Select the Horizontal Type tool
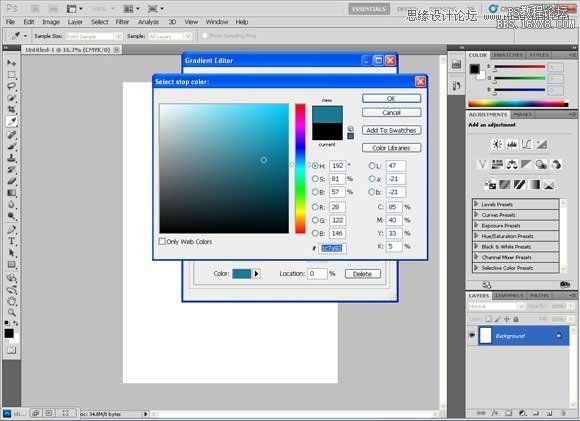The height and width of the screenshot is (421, 580). [x=11, y=241]
